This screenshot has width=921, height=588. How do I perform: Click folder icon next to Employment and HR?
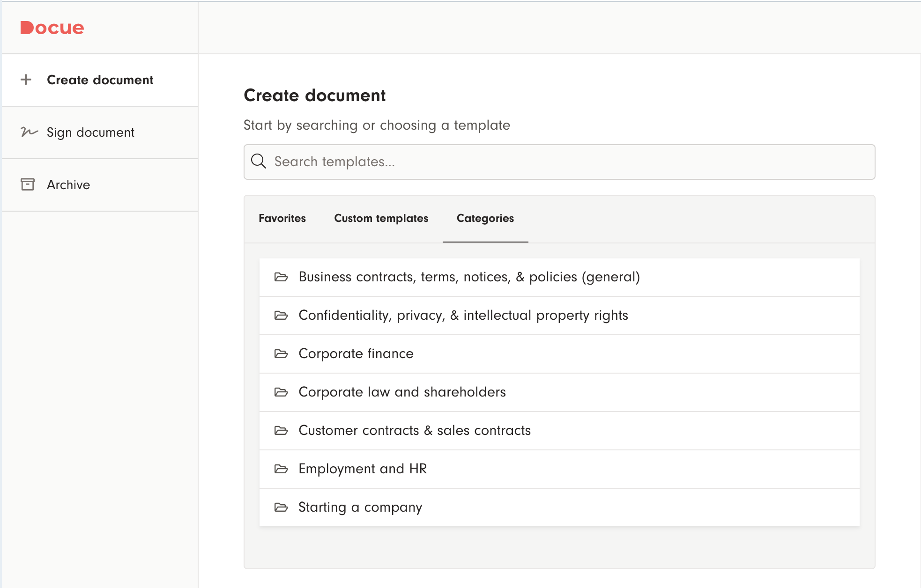(281, 469)
